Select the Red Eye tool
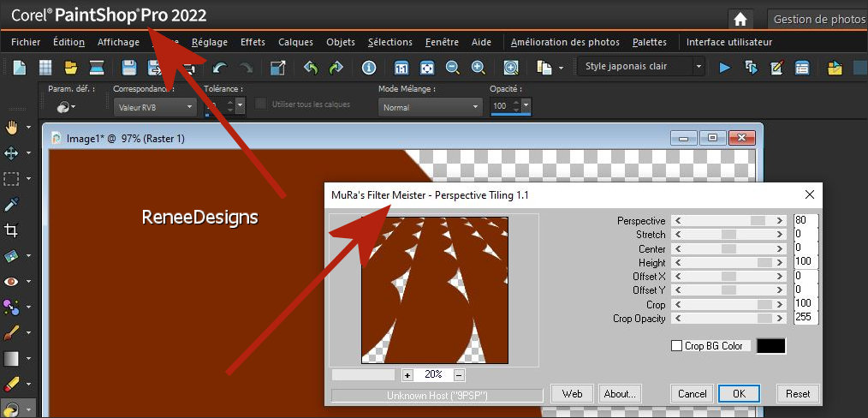868x418 pixels. (x=12, y=281)
